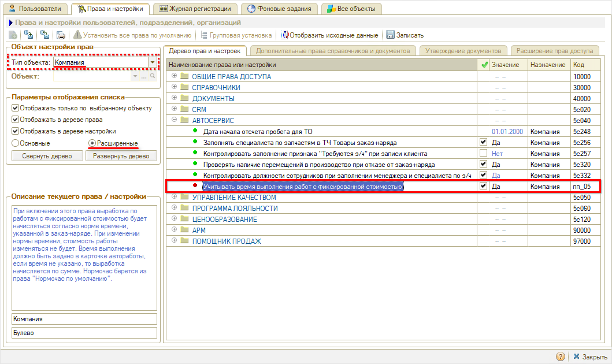The width and height of the screenshot is (612, 364).
Task: Click the 'Записать' save disk icon
Action: pyautogui.click(x=390, y=35)
